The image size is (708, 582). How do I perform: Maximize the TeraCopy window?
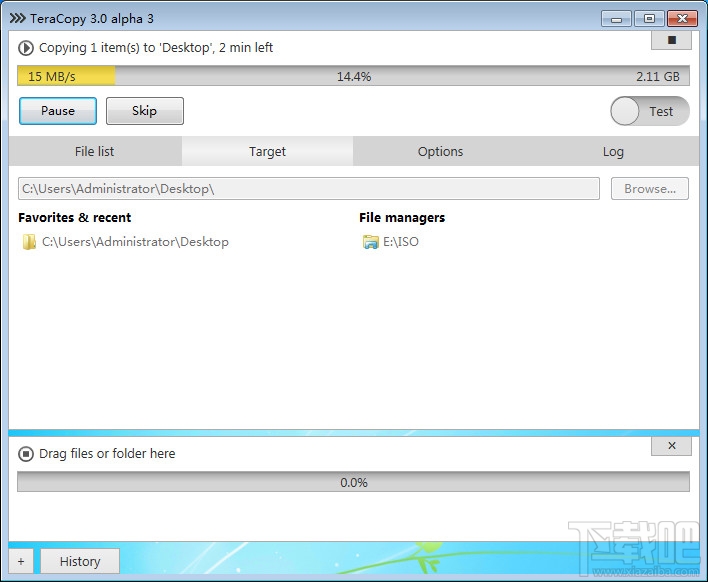649,19
